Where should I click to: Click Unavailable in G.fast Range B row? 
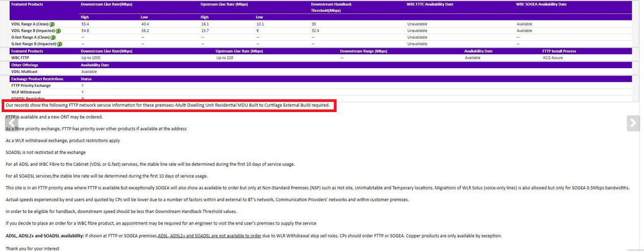417,44
